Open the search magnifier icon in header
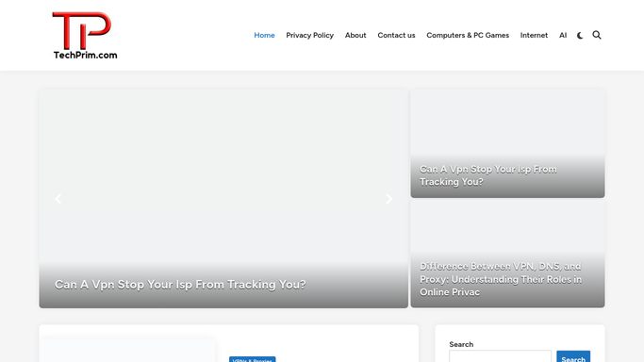Screen dimensions: 644x362 point(597,35)
